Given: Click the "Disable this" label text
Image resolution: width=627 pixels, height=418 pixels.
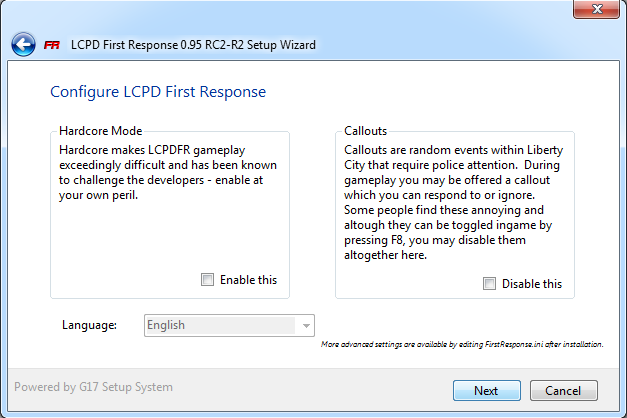Looking at the screenshot, I should point(531,284).
